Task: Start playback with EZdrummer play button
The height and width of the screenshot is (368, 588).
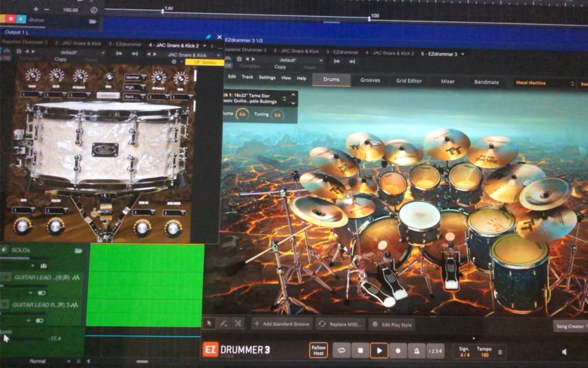Action: (379, 351)
